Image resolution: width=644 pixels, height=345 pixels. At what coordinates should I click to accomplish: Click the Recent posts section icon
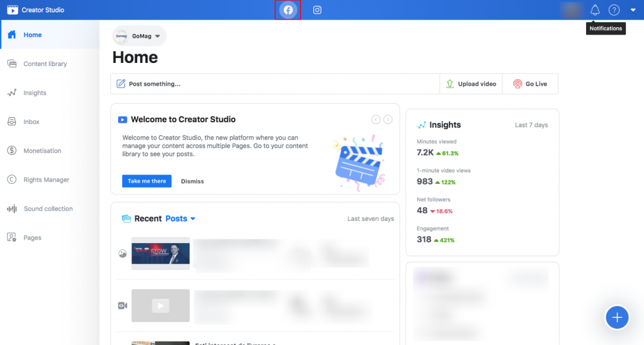coord(126,218)
